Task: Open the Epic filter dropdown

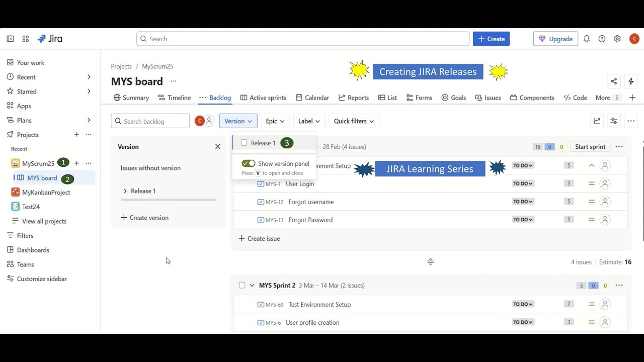Action: click(275, 121)
